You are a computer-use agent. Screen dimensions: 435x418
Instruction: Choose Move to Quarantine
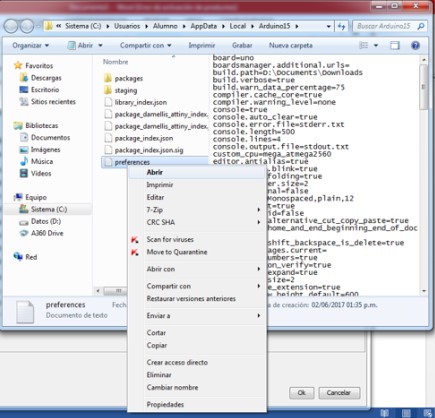[197, 252]
